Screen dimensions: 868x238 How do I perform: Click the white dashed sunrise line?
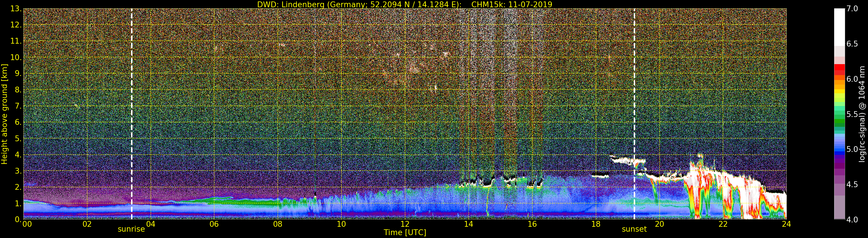131,114
